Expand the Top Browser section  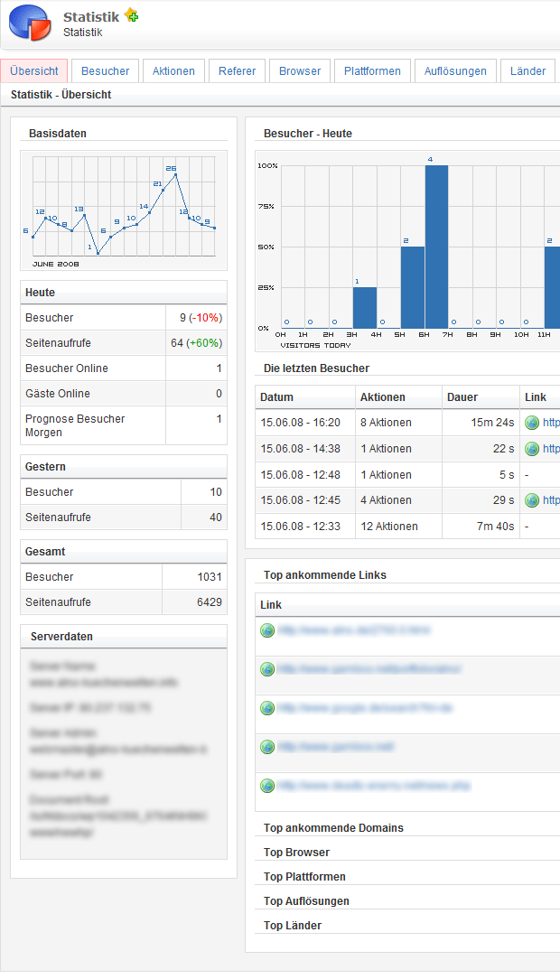296,853
